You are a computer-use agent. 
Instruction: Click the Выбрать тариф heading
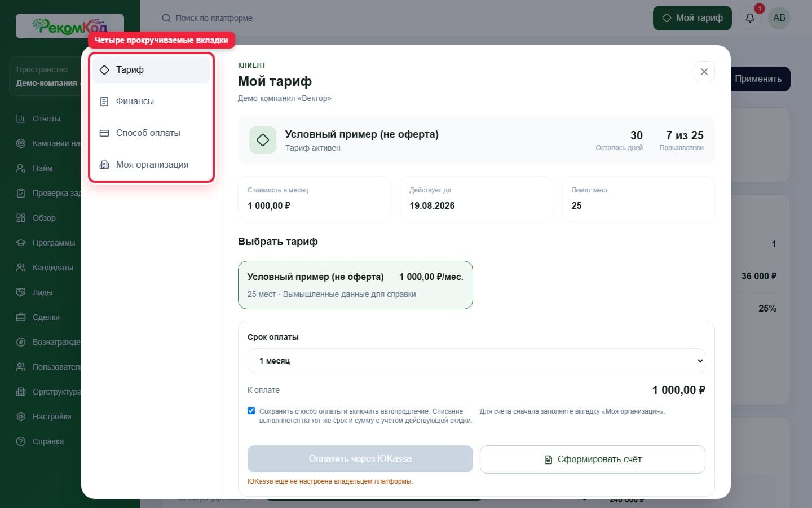click(278, 242)
